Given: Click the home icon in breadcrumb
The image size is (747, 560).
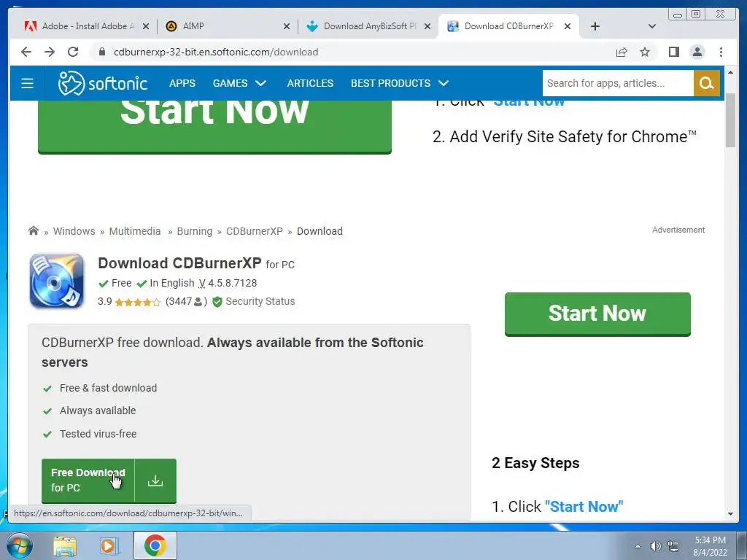Looking at the screenshot, I should [34, 231].
